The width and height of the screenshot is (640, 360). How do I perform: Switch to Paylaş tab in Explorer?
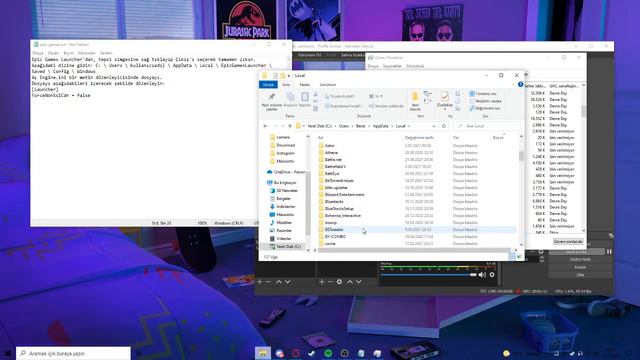(304, 84)
